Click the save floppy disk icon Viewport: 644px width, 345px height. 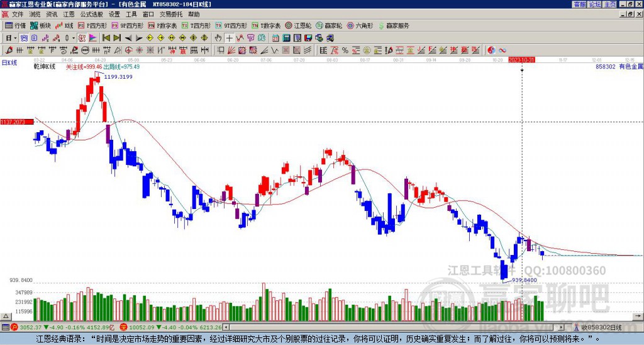pyautogui.click(x=308, y=38)
